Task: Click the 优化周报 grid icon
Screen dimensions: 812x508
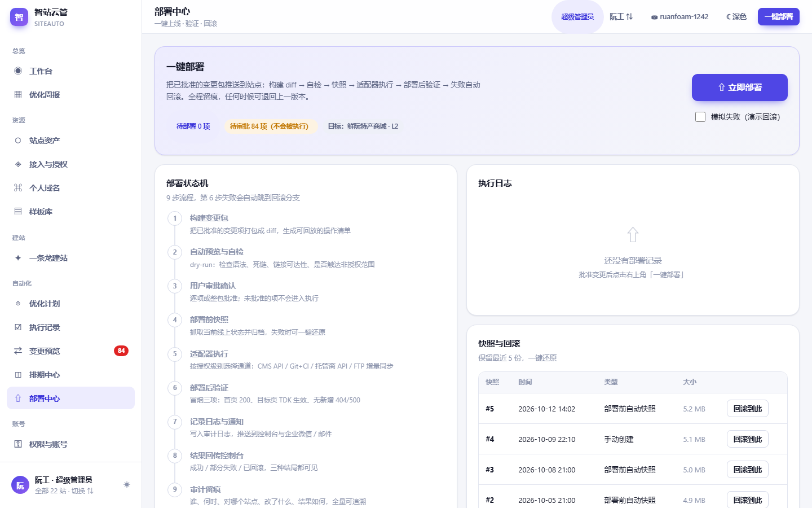Action: click(18, 95)
